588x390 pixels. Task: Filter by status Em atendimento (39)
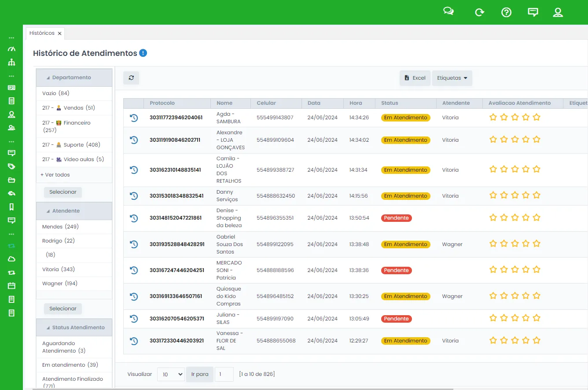click(x=70, y=365)
